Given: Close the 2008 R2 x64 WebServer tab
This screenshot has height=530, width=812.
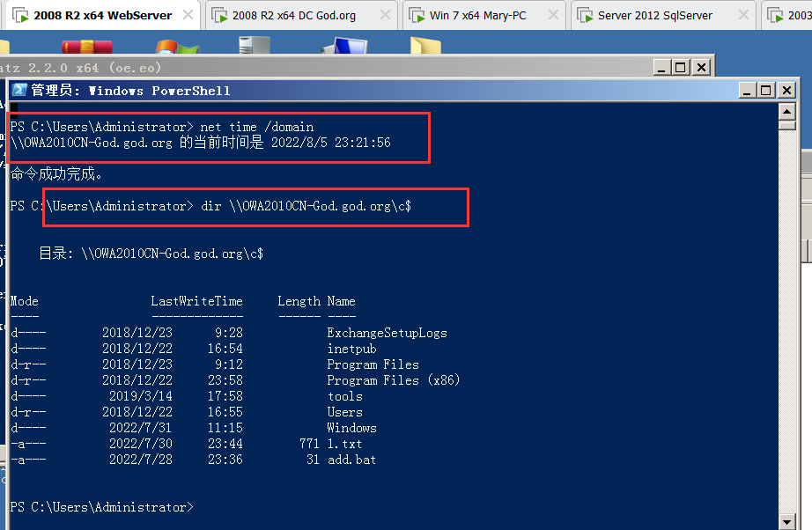Looking at the screenshot, I should point(188,15).
